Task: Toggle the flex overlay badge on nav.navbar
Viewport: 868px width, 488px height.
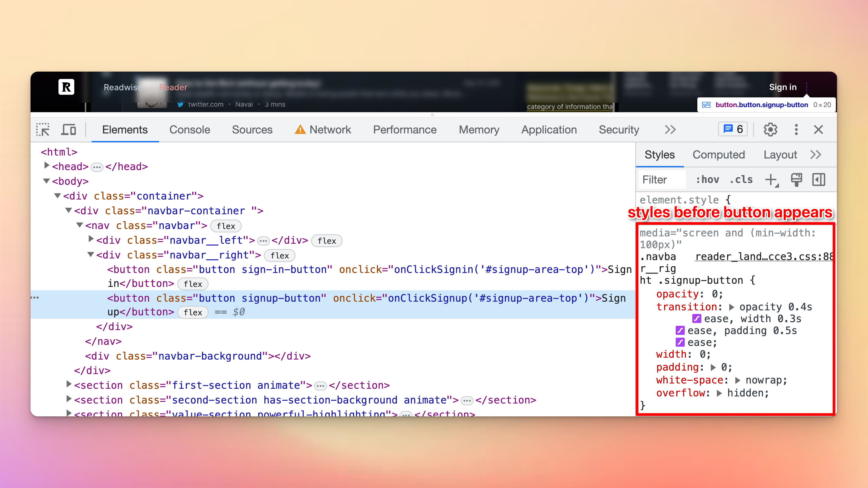Action: coord(226,226)
